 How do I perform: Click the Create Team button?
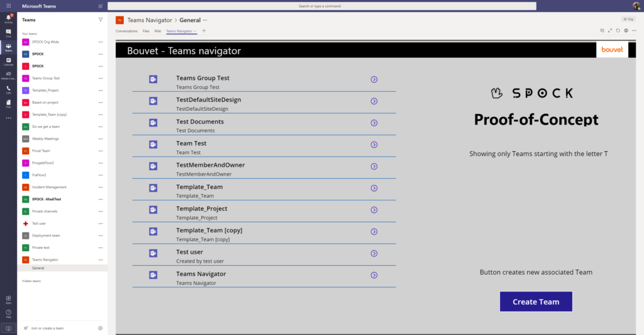(x=536, y=302)
